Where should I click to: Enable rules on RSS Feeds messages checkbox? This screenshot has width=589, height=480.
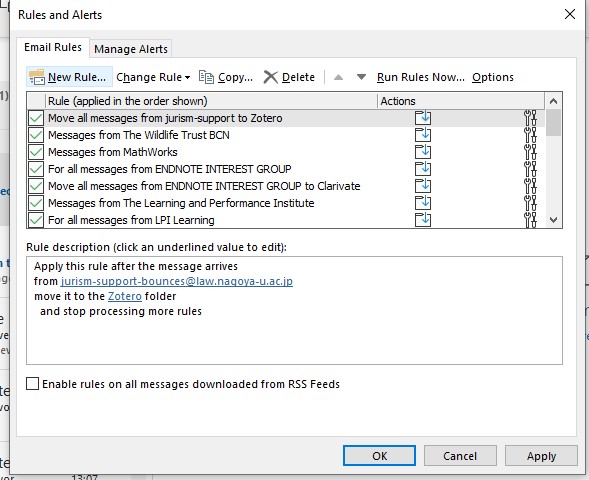click(x=33, y=384)
